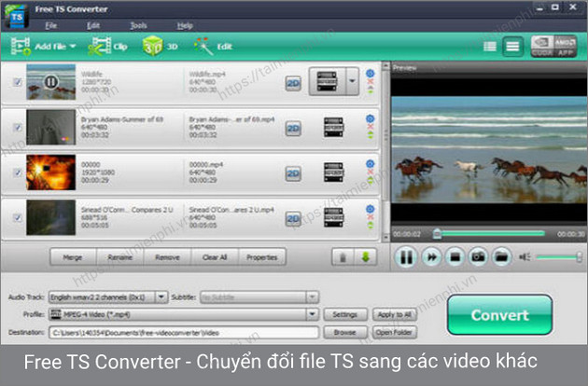Switch to detailed list view icon

coord(512,47)
